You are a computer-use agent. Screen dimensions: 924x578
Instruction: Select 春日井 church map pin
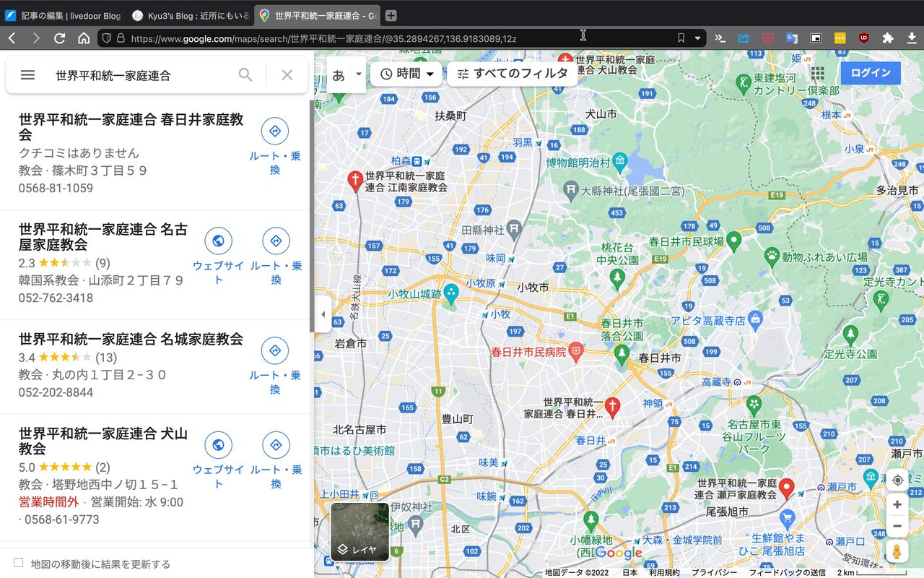[612, 407]
